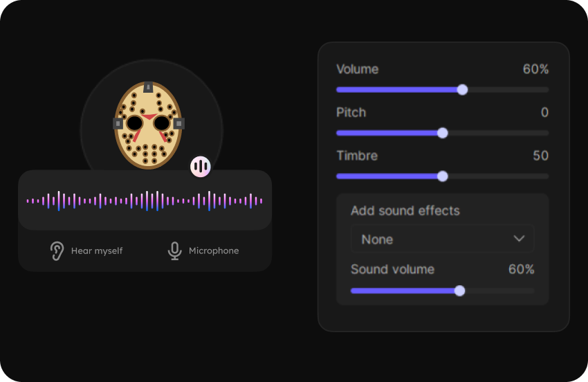Click the ear icon for Hear myself
Viewport: 588px width, 382px height.
(x=57, y=251)
